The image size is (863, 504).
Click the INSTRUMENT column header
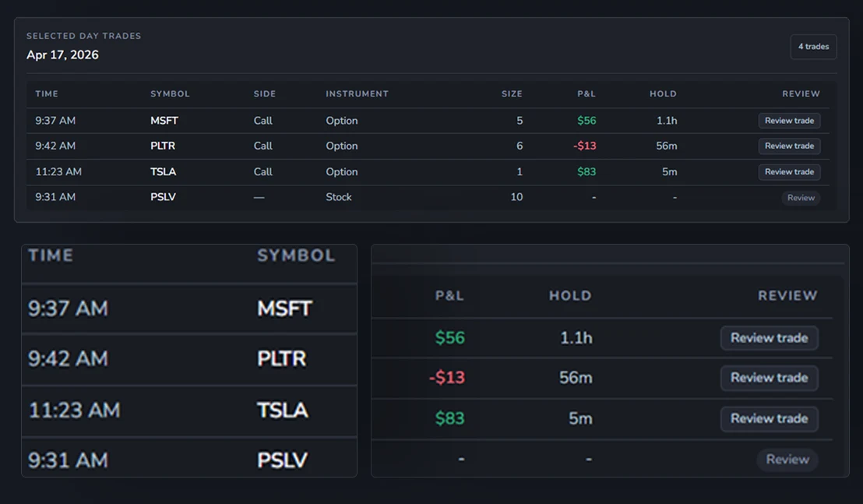[358, 94]
